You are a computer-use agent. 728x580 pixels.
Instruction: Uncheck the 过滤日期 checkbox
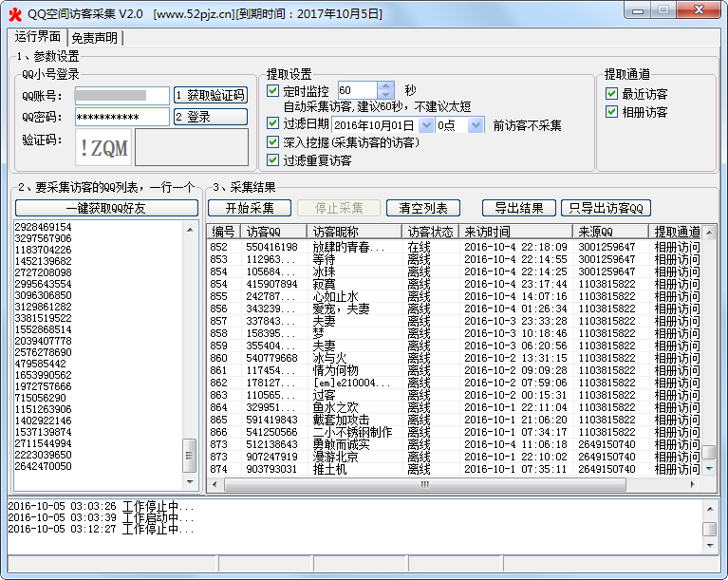pos(273,125)
